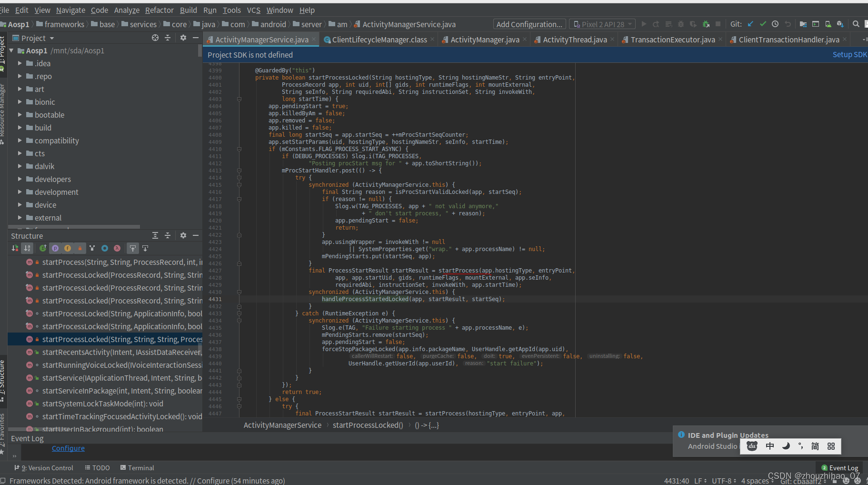Toggle show fields (f) filter

68,248
